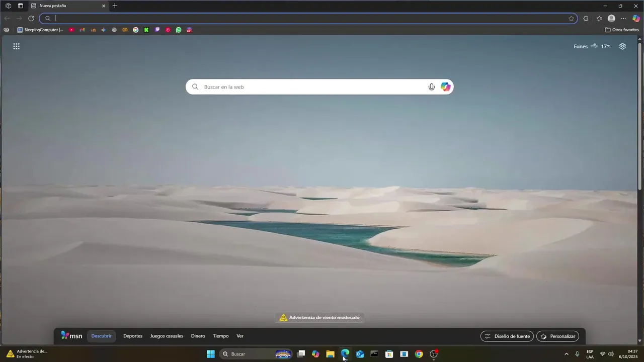
Task: Select the Tiempo feed tab
Action: pyautogui.click(x=221, y=336)
